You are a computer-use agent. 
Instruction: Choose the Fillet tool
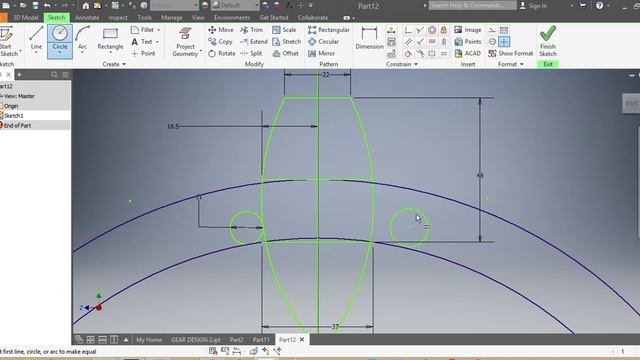click(142, 30)
